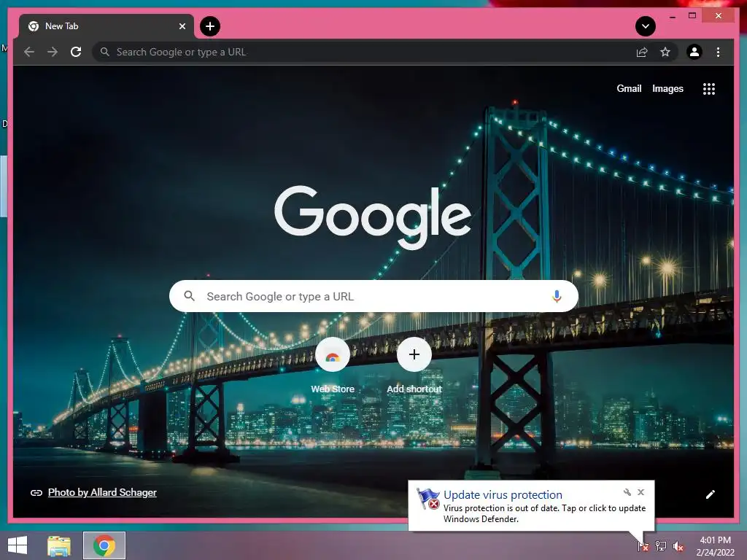Screen dimensions: 747x560
Task: Open the Windows Start menu
Action: coord(18,545)
